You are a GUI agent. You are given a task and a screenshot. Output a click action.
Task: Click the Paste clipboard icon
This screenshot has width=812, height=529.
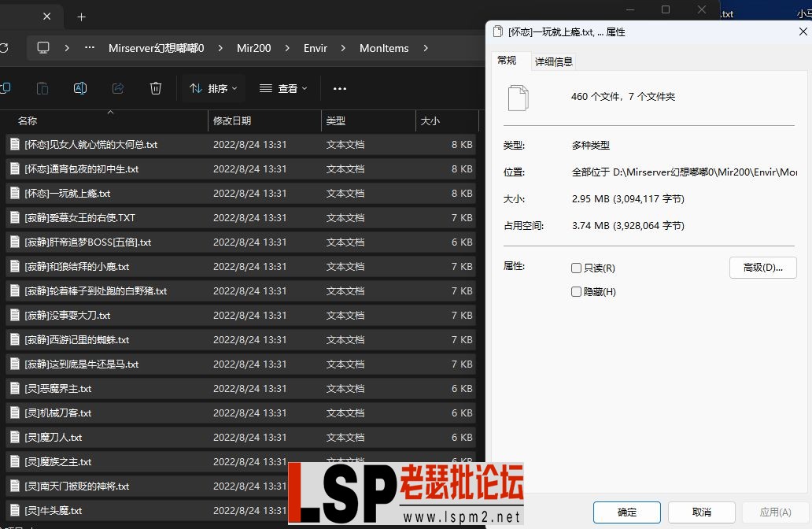click(x=42, y=89)
